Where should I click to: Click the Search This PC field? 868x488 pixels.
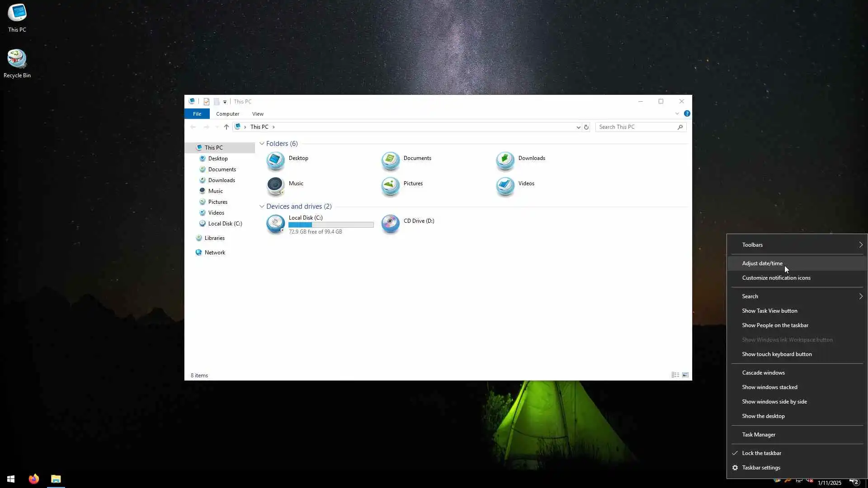pos(637,127)
